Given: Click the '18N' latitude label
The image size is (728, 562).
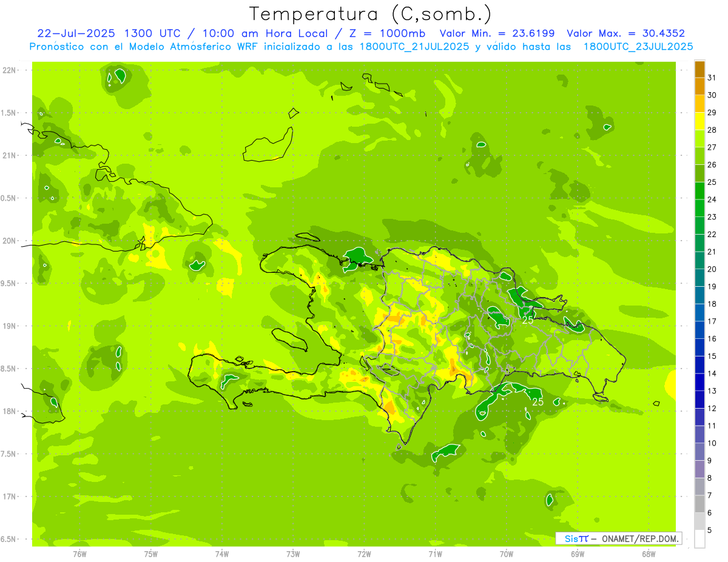Looking at the screenshot, I should pyautogui.click(x=10, y=412).
